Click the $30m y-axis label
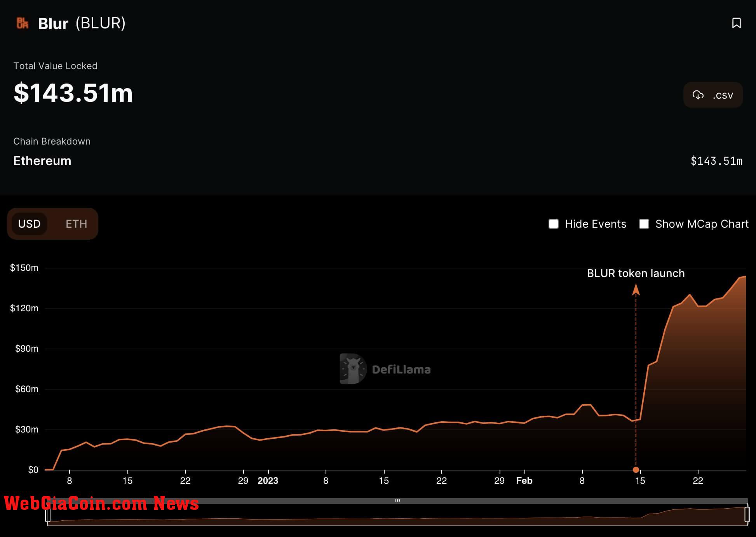The width and height of the screenshot is (756, 537). [26, 429]
